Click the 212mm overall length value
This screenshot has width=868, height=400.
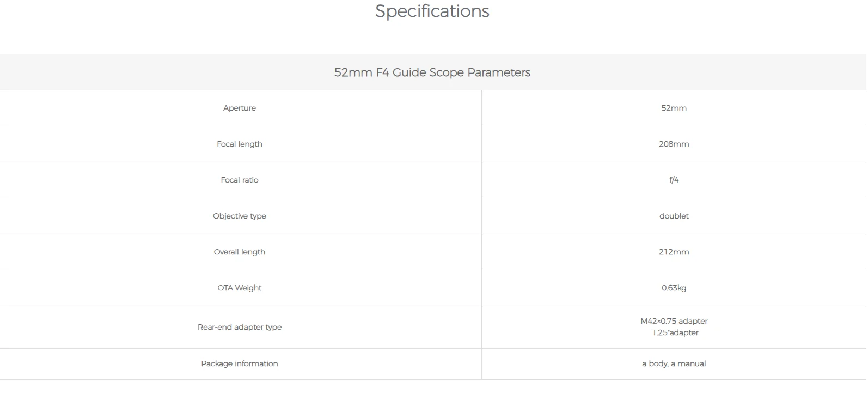[x=674, y=252]
